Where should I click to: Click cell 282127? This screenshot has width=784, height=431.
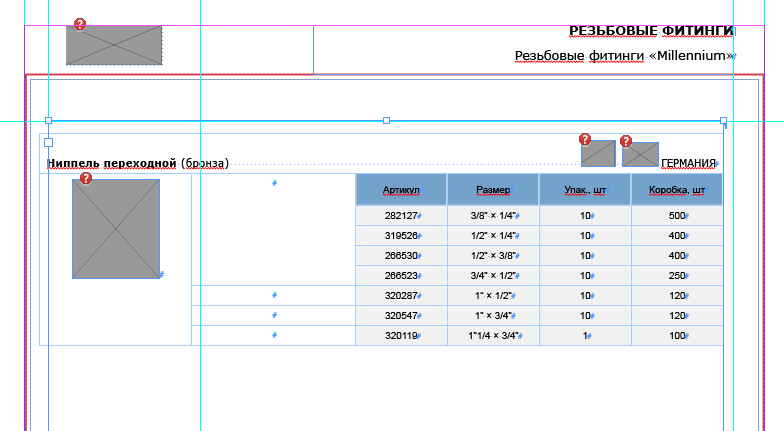(401, 216)
